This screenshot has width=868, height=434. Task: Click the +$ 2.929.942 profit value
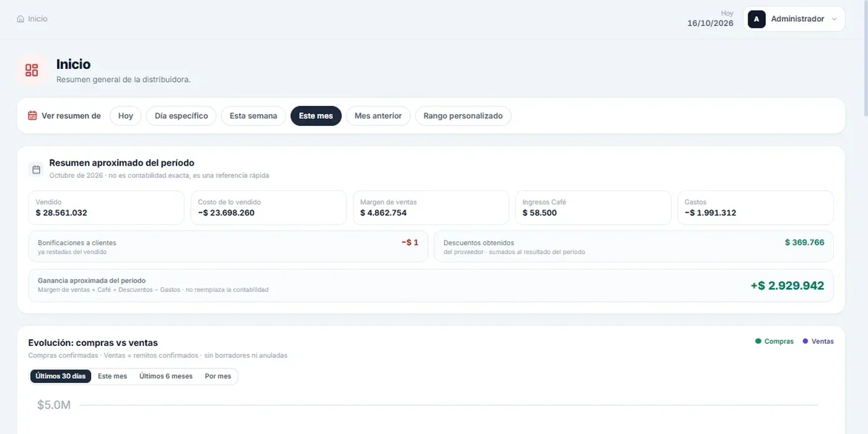787,286
